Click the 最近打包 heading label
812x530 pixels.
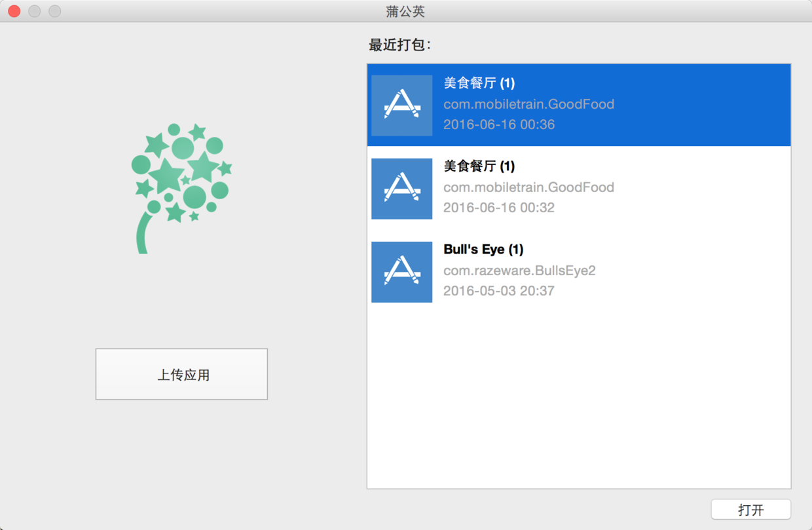(399, 45)
